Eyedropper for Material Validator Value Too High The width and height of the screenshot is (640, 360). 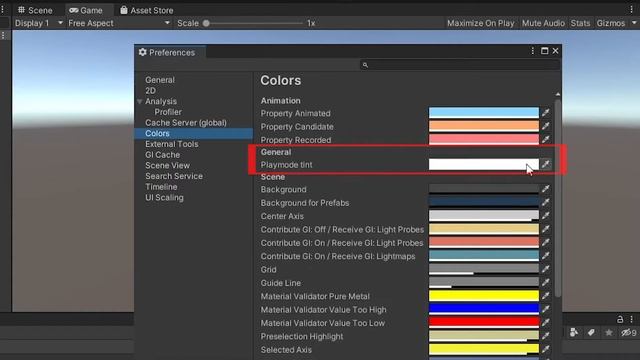(546, 309)
